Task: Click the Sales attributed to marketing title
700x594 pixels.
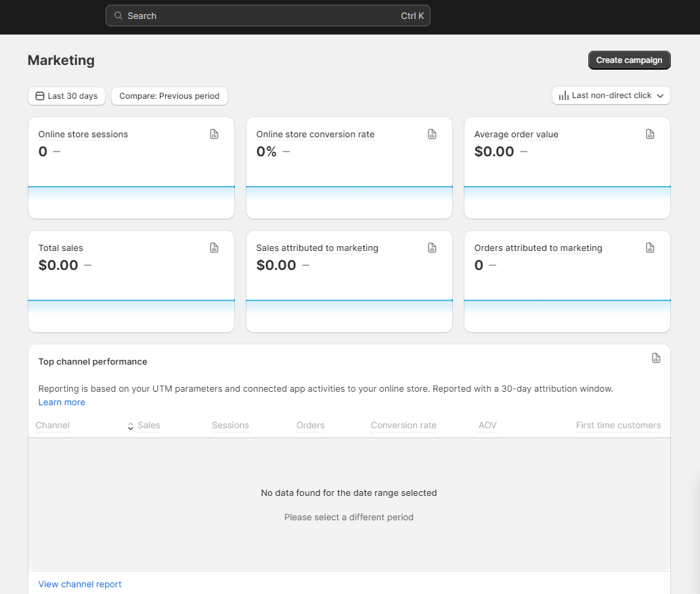Action: pos(317,248)
